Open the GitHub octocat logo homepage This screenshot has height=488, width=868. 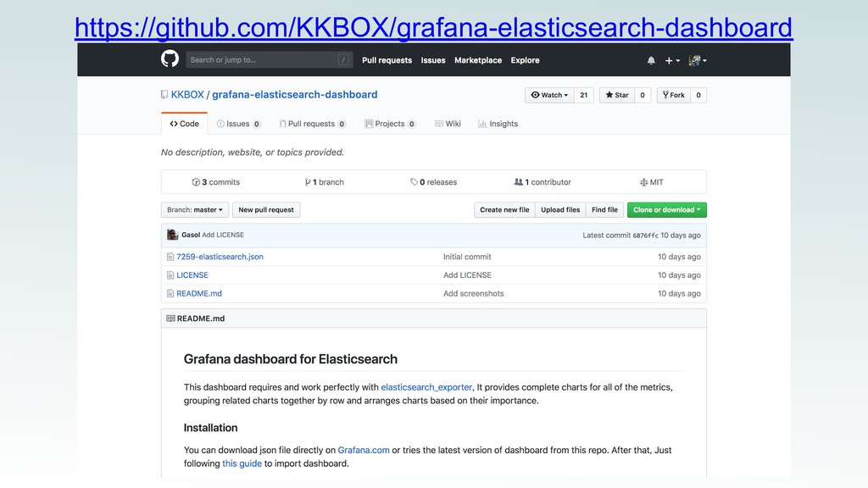(x=170, y=58)
